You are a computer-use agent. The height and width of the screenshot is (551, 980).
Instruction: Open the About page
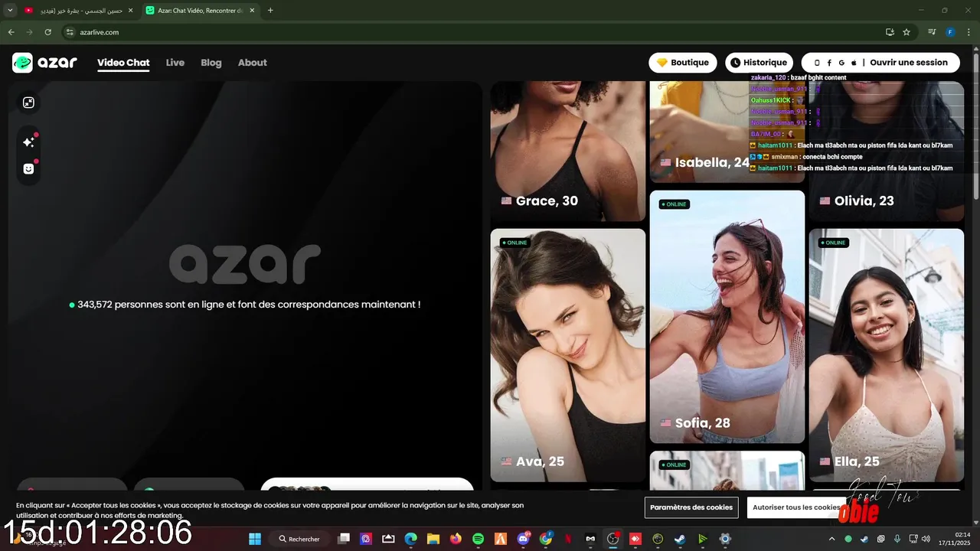point(253,63)
